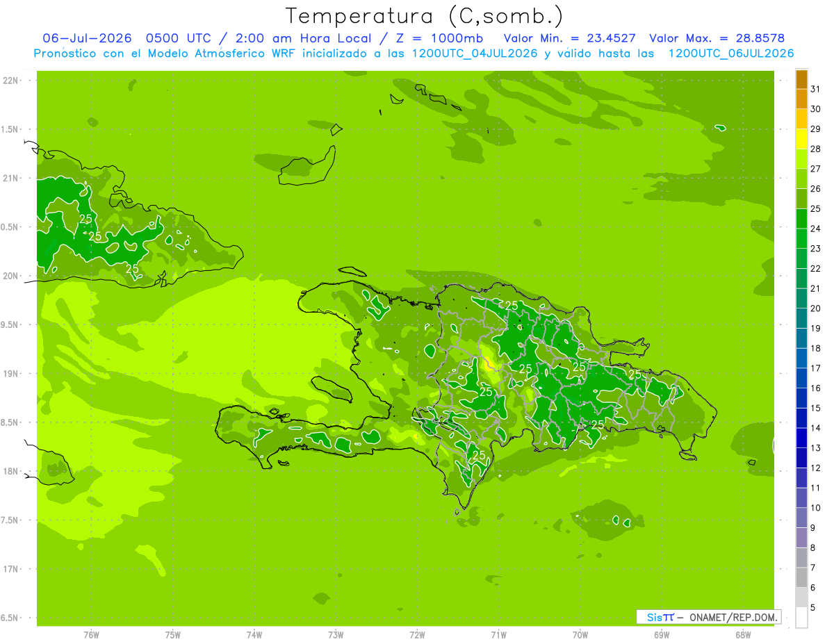Click the 'Temperatura (C,somb.)' chart title
Viewport: 834px width, 644px height.
(x=424, y=16)
